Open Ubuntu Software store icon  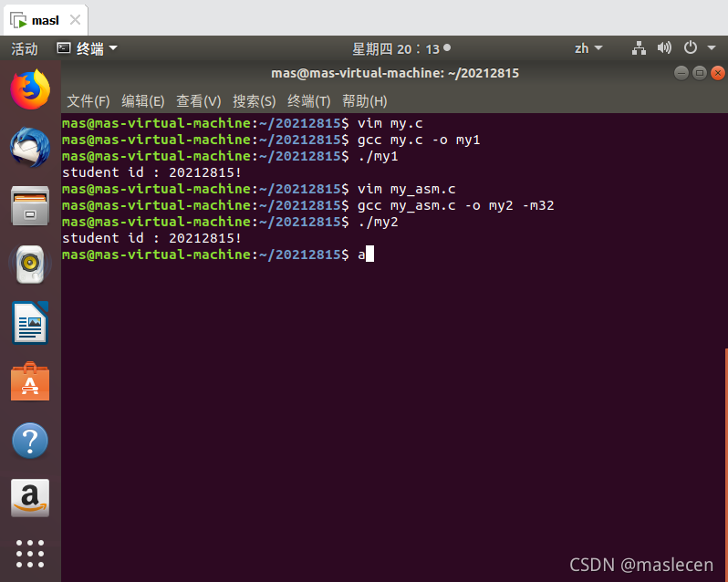[30, 381]
